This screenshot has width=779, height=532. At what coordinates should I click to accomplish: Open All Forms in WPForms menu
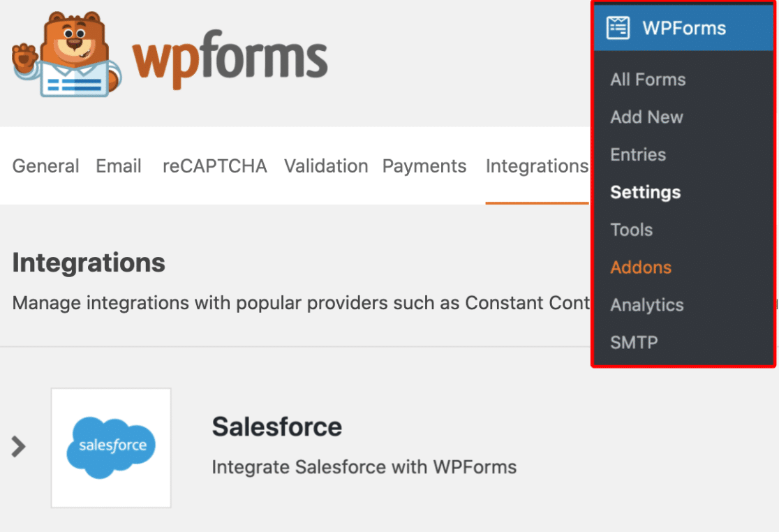coord(648,80)
